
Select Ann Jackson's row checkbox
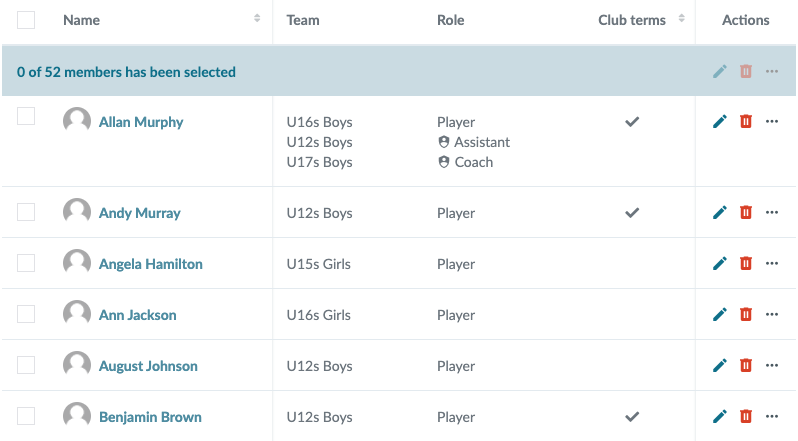click(26, 314)
